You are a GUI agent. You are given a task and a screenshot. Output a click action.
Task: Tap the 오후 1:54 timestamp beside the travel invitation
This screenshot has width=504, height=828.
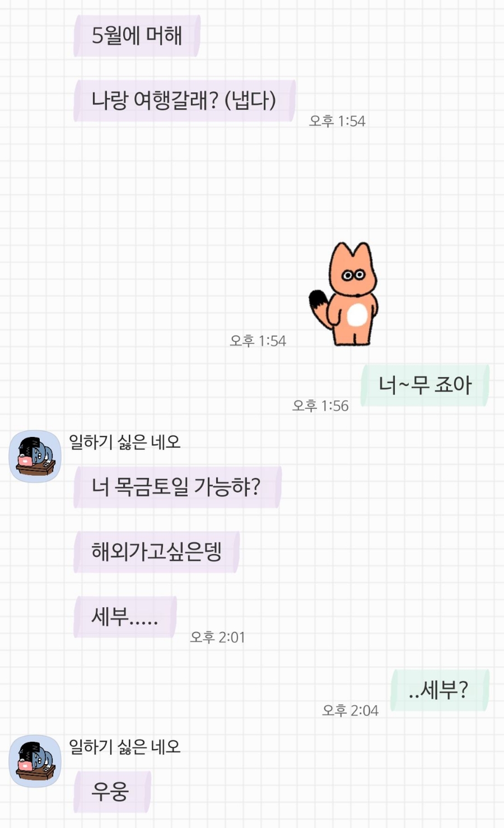pyautogui.click(x=337, y=121)
